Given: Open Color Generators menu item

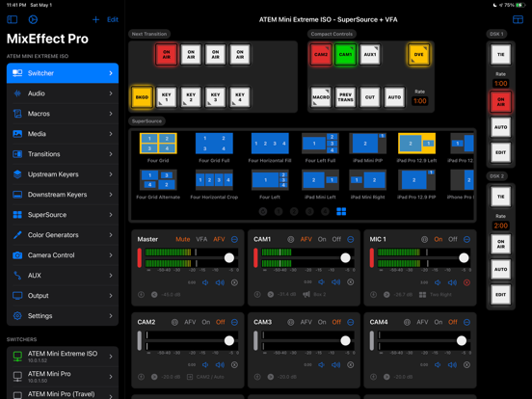Looking at the screenshot, I should click(x=63, y=235).
